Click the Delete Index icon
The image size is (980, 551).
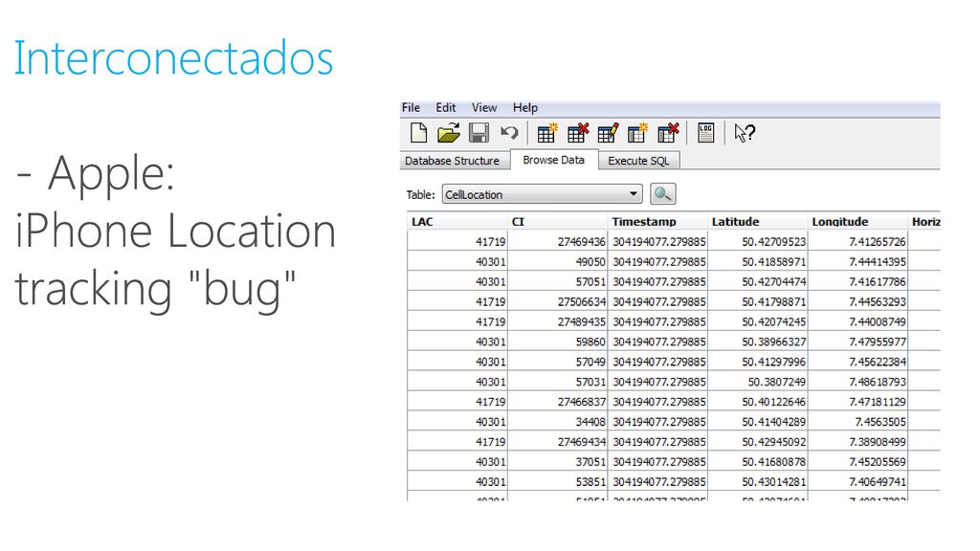(x=668, y=133)
